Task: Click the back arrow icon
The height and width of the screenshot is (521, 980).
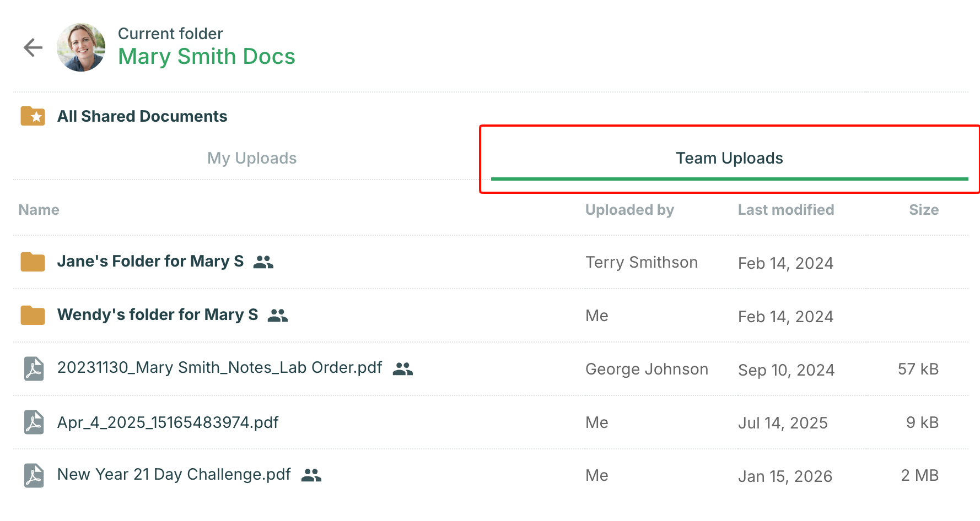Action: click(x=33, y=48)
